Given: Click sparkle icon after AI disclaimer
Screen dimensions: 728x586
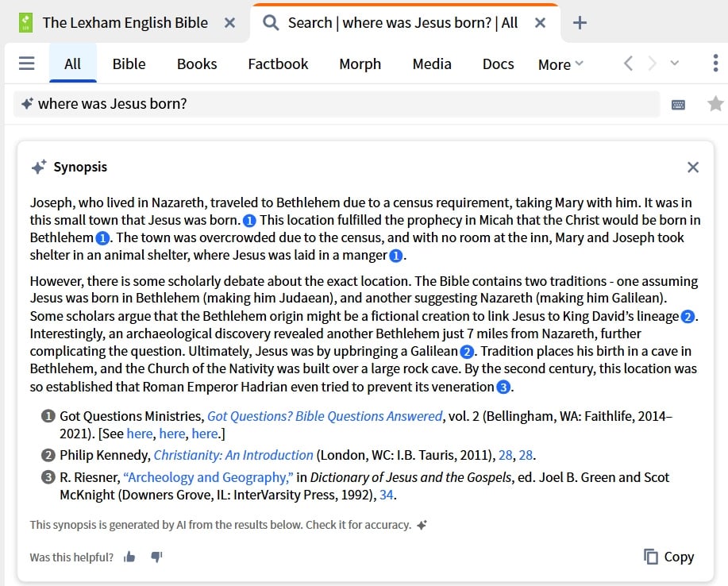Looking at the screenshot, I should click(x=422, y=525).
